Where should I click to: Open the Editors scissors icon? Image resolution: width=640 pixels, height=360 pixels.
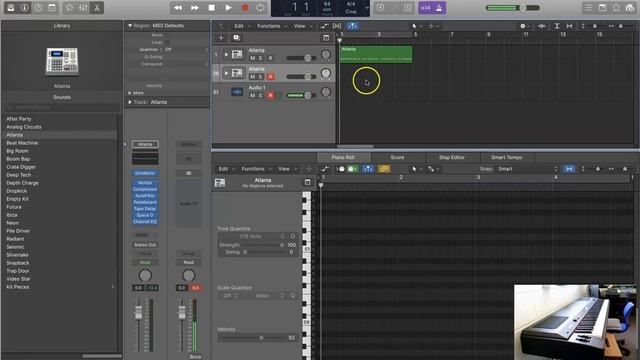(x=97, y=8)
